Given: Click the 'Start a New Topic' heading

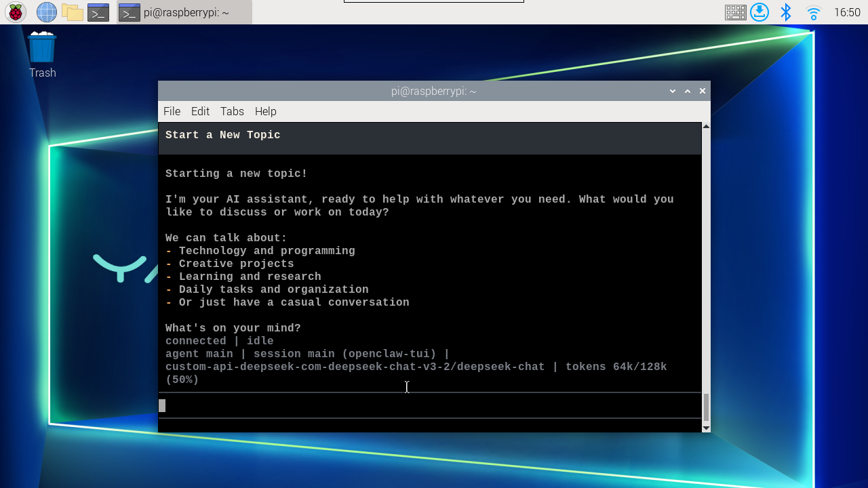Looking at the screenshot, I should (223, 135).
